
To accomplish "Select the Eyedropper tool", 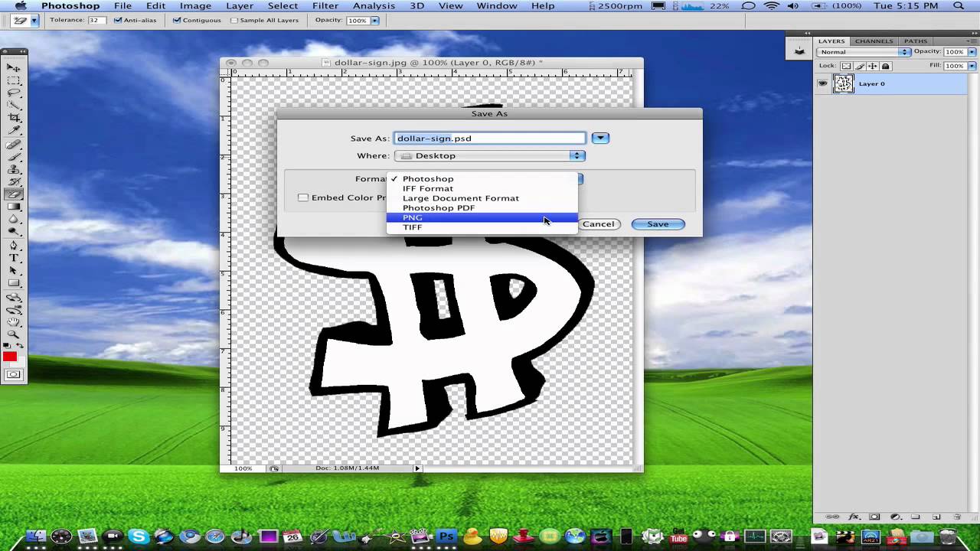I will click(14, 131).
